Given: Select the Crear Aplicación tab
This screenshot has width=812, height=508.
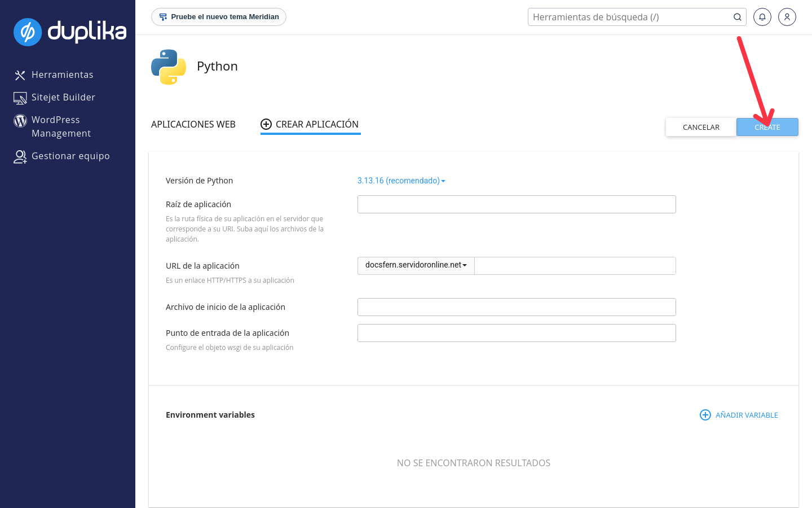Looking at the screenshot, I should [310, 124].
